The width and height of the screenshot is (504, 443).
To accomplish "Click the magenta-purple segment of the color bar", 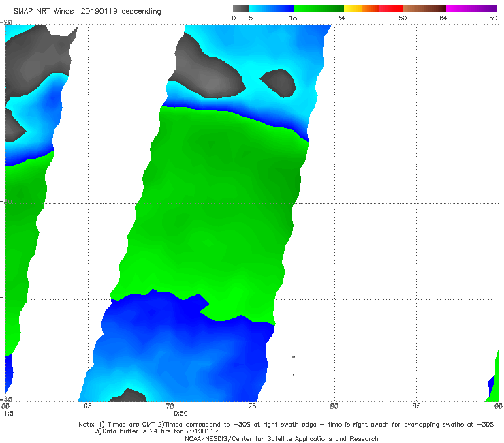I will click(471, 8).
